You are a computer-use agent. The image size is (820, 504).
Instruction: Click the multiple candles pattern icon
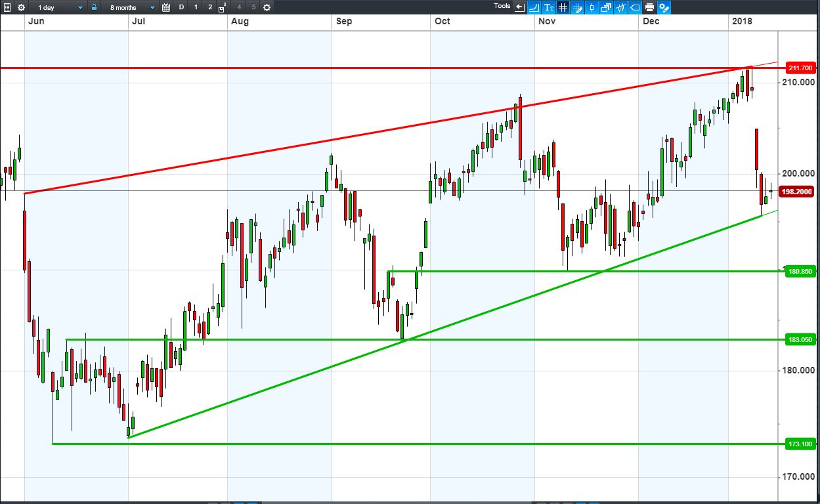coord(620,7)
